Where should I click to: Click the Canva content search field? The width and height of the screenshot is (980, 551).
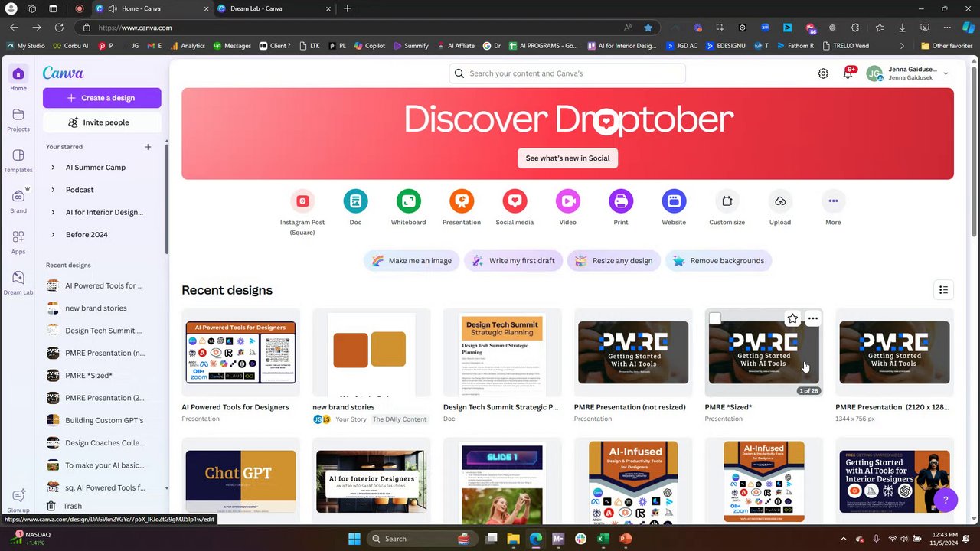[x=567, y=73]
